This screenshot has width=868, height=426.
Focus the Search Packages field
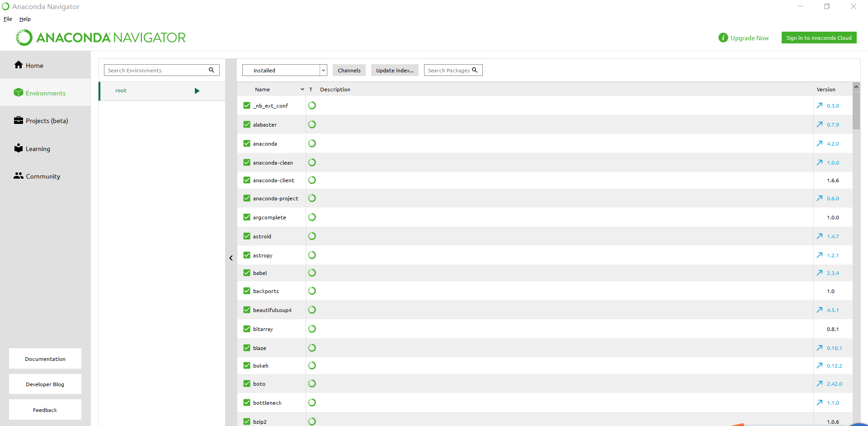click(453, 70)
